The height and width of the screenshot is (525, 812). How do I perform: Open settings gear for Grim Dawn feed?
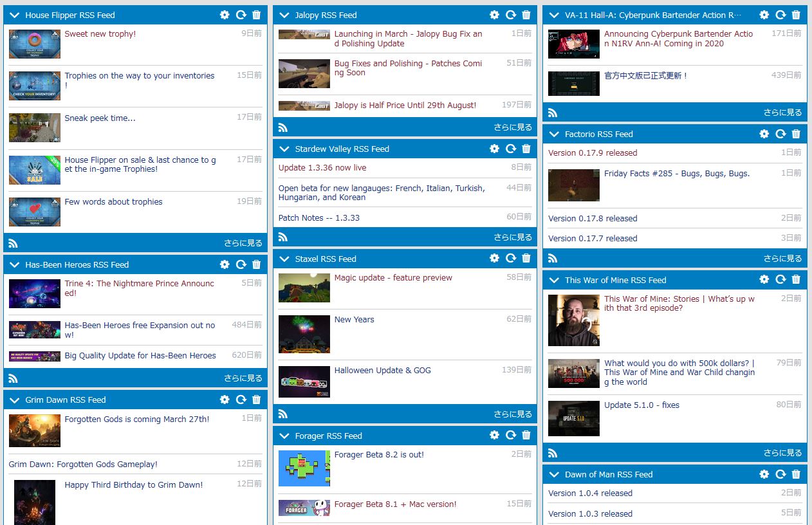click(225, 400)
